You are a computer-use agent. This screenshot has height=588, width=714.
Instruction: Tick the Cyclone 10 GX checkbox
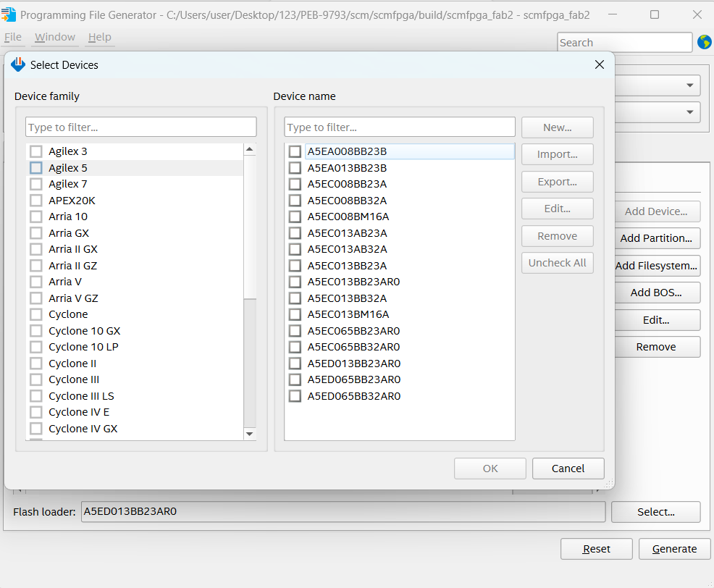[36, 331]
